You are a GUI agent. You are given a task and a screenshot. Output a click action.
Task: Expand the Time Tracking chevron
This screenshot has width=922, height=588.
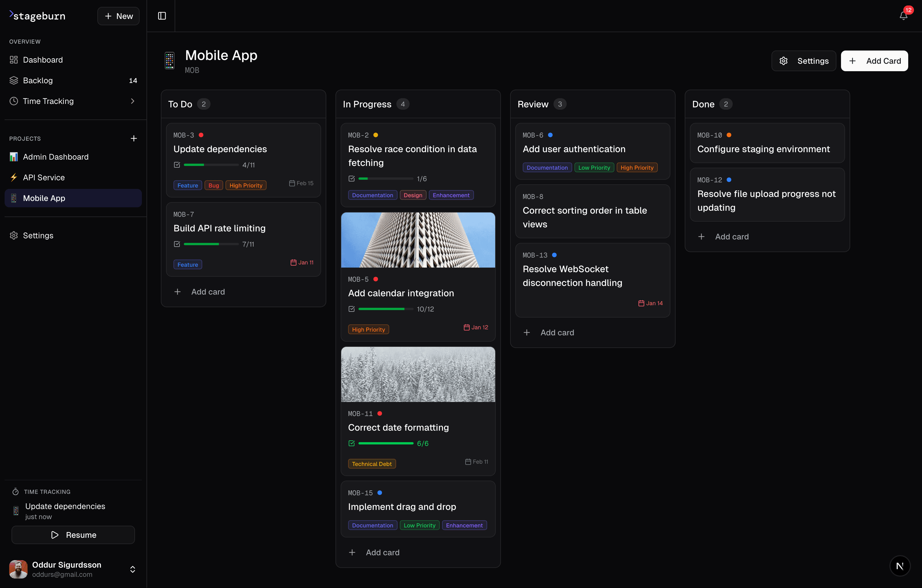click(x=132, y=101)
